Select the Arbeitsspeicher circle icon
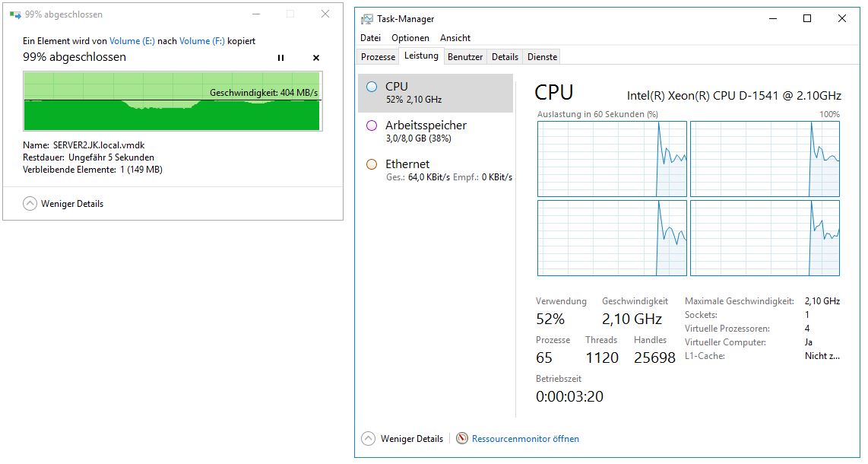The image size is (868, 464). 372,126
